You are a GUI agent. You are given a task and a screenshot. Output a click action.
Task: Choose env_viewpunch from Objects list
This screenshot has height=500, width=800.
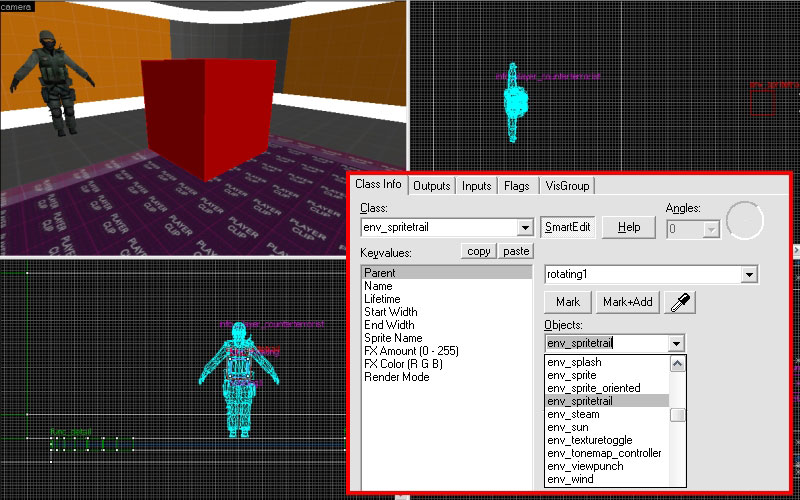(x=607, y=466)
